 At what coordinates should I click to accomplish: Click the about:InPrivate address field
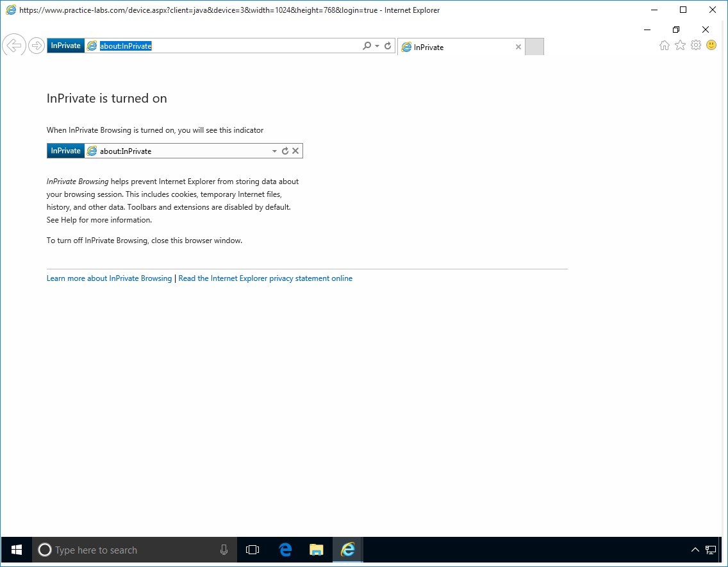tap(224, 46)
